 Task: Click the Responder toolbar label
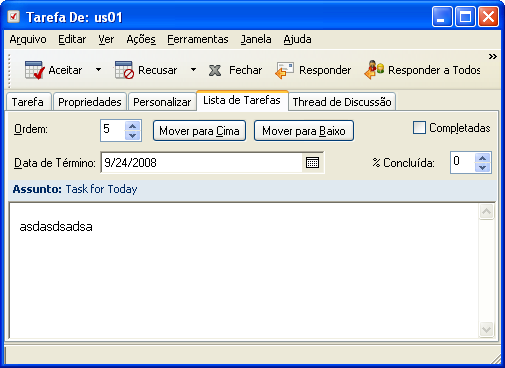click(x=325, y=70)
